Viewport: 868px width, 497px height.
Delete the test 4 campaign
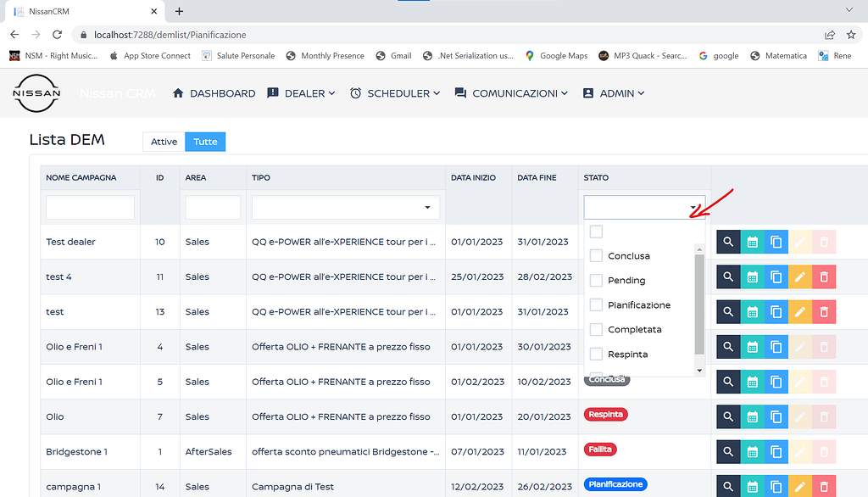pos(824,277)
